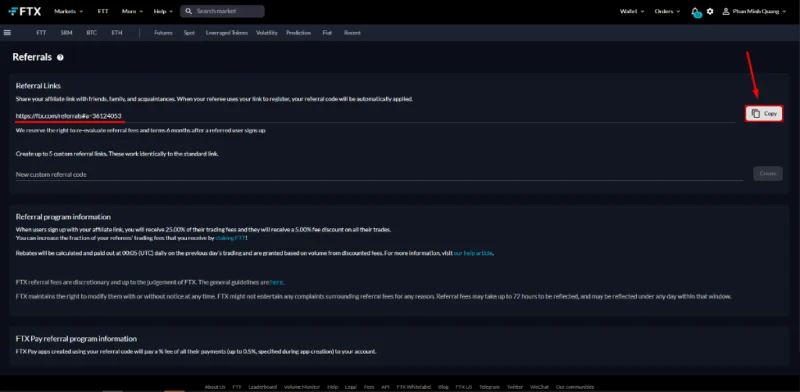Click the 'Referral Links' heading
The width and height of the screenshot is (800, 392).
(38, 86)
